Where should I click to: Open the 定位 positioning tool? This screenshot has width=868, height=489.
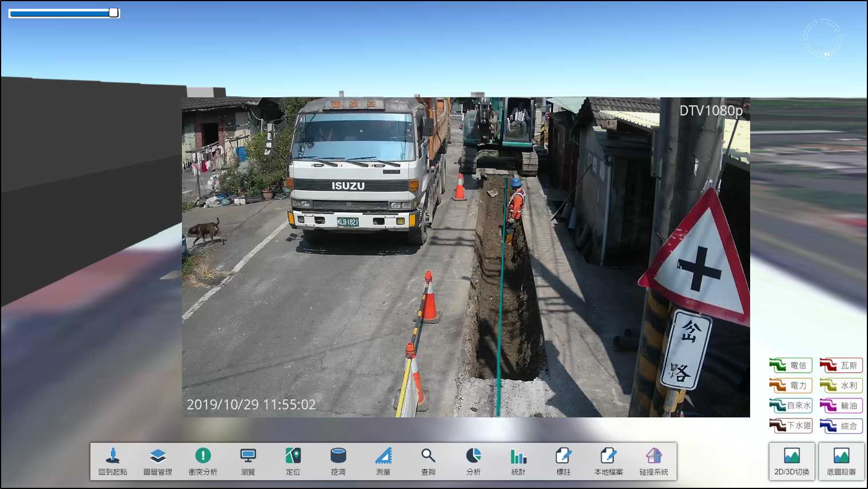[293, 461]
